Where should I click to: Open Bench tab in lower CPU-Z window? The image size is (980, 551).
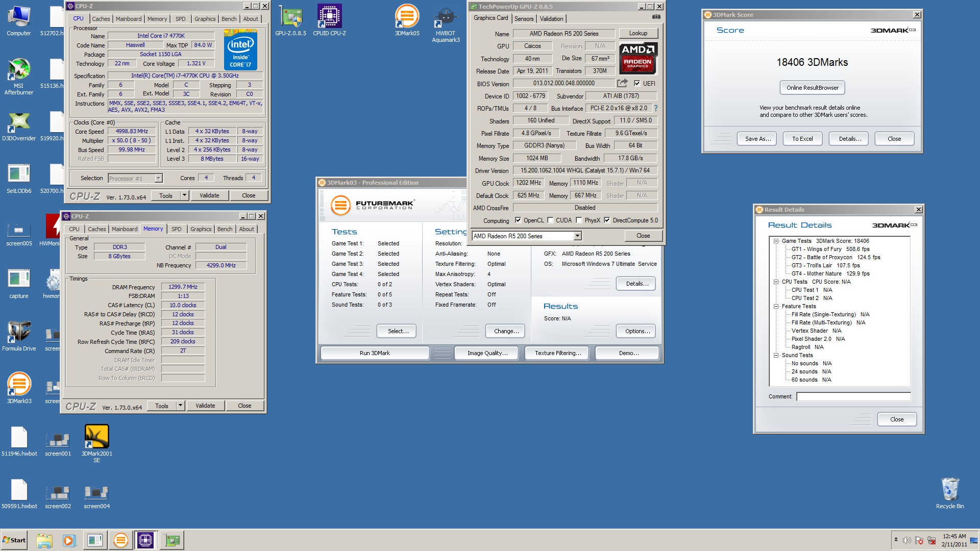pyautogui.click(x=225, y=229)
